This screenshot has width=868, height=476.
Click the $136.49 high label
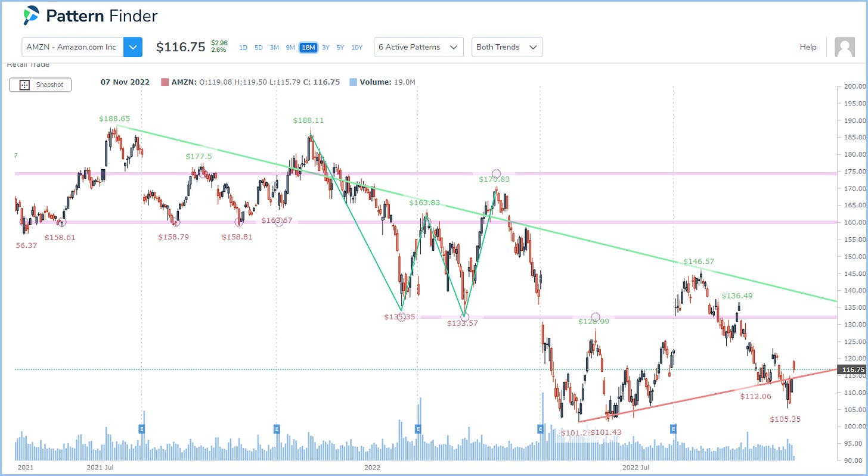coord(737,295)
